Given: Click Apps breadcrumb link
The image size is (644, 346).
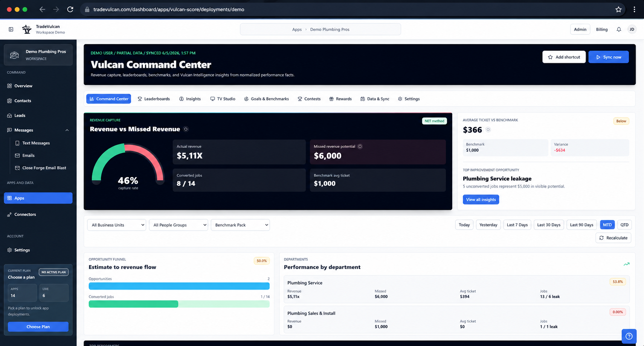Looking at the screenshot, I should point(297,29).
